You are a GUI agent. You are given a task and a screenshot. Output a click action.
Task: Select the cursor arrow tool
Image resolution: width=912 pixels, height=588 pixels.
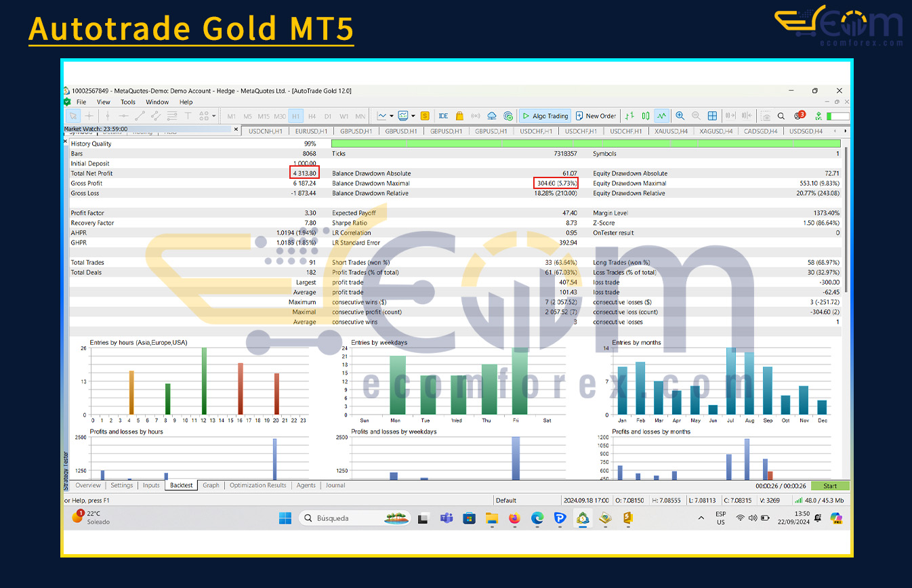coord(73,116)
